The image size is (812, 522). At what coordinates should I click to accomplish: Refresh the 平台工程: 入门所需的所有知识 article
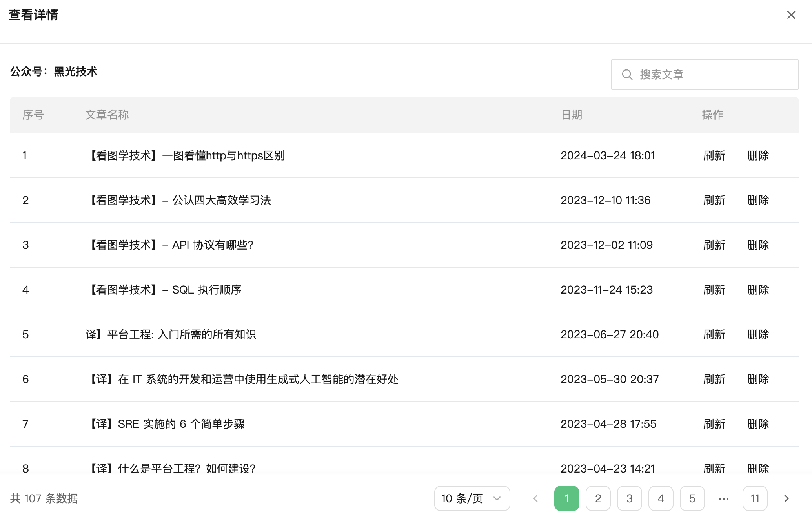pyautogui.click(x=714, y=334)
